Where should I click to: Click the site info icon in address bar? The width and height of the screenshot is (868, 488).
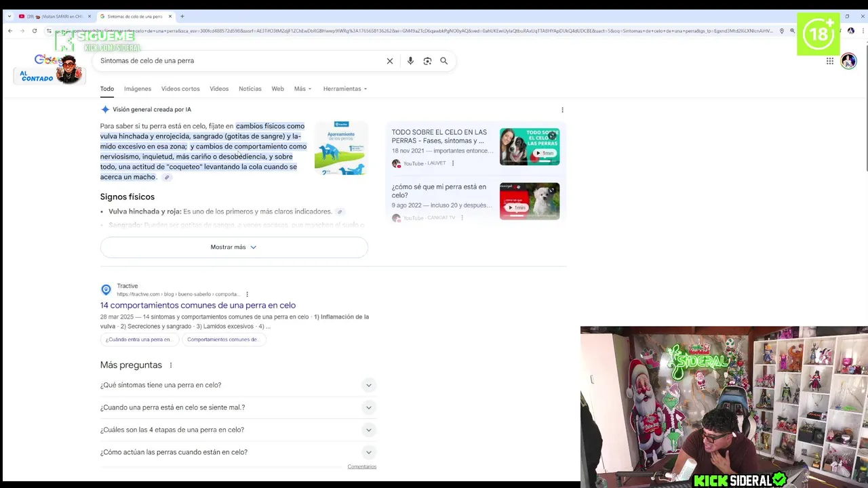(49, 30)
